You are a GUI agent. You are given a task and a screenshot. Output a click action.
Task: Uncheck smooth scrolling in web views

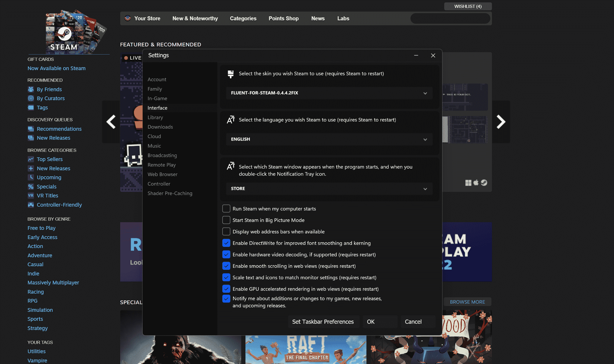point(226,266)
